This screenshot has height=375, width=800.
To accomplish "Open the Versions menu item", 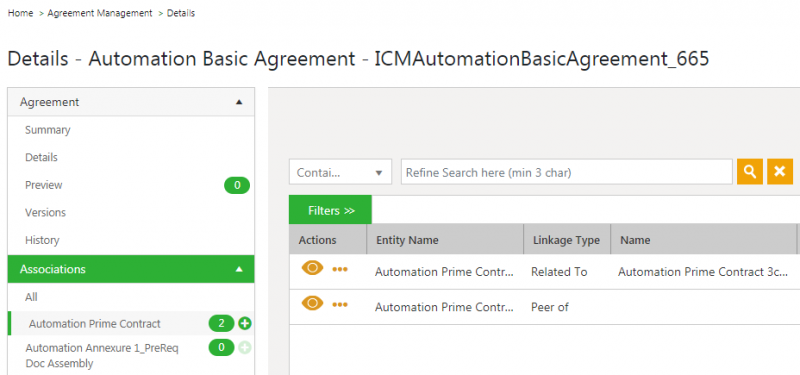I will (x=45, y=212).
